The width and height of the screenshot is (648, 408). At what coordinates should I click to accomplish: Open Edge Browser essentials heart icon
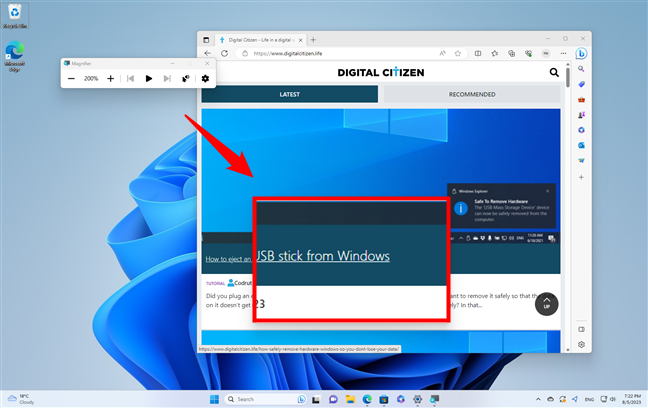pyautogui.click(x=529, y=53)
